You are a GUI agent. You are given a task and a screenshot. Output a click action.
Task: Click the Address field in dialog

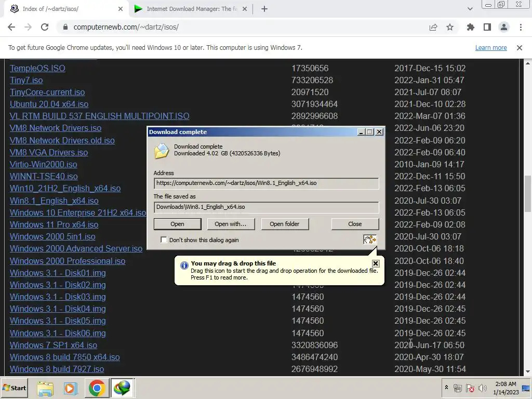click(x=267, y=183)
